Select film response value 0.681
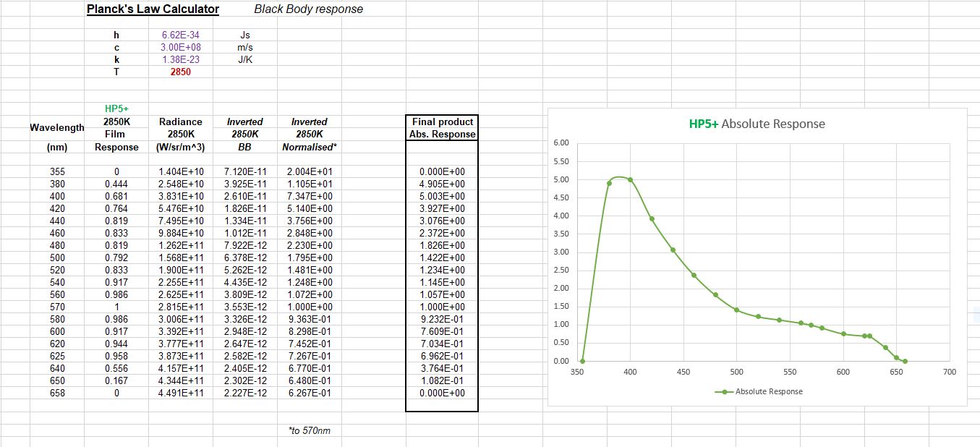Screen dimensions: 980x447 click(116, 196)
